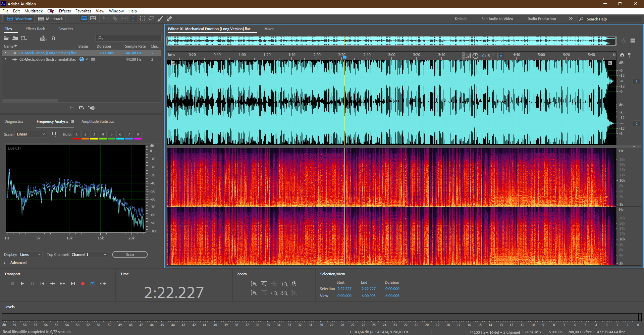Start playback with the Play button
This screenshot has height=335, width=644.
[22, 284]
